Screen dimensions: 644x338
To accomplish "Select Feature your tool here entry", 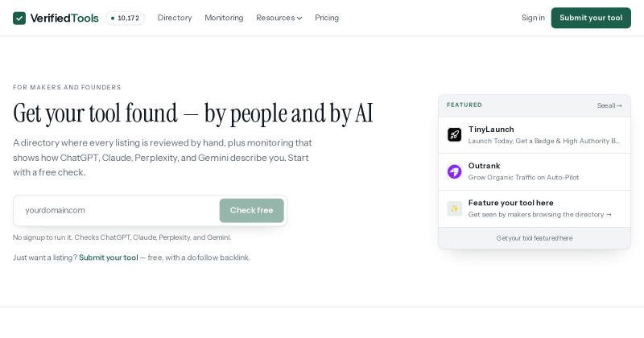I will [x=535, y=208].
